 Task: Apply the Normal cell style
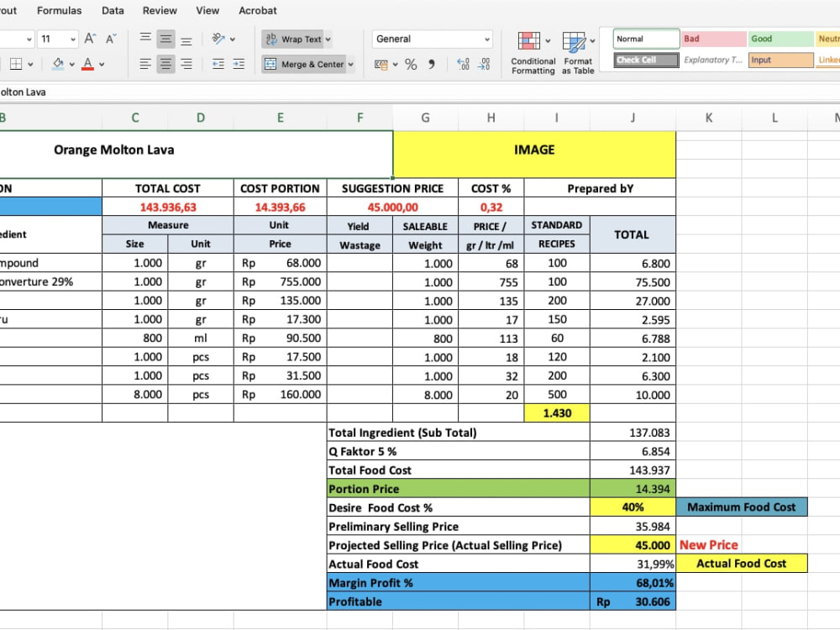647,39
